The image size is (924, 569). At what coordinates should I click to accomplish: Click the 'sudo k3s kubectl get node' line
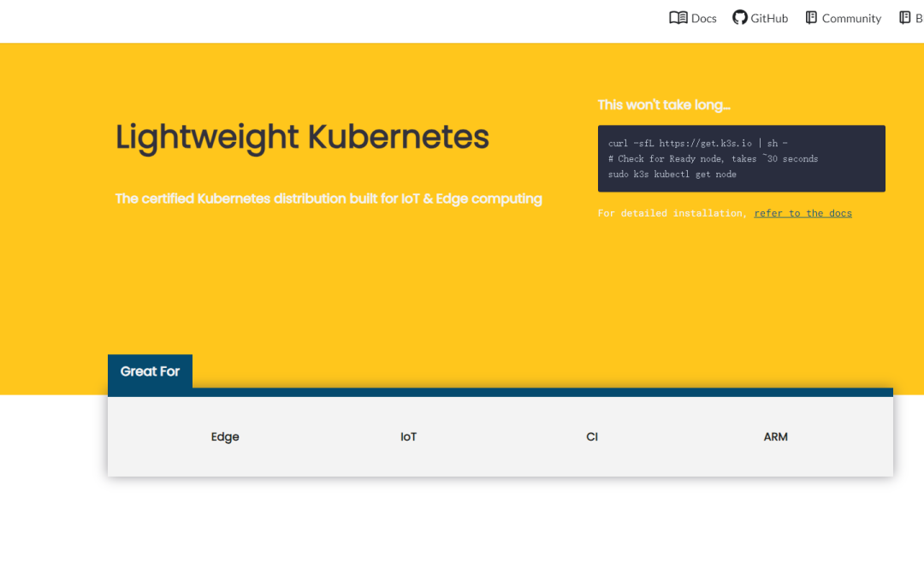[x=672, y=175]
